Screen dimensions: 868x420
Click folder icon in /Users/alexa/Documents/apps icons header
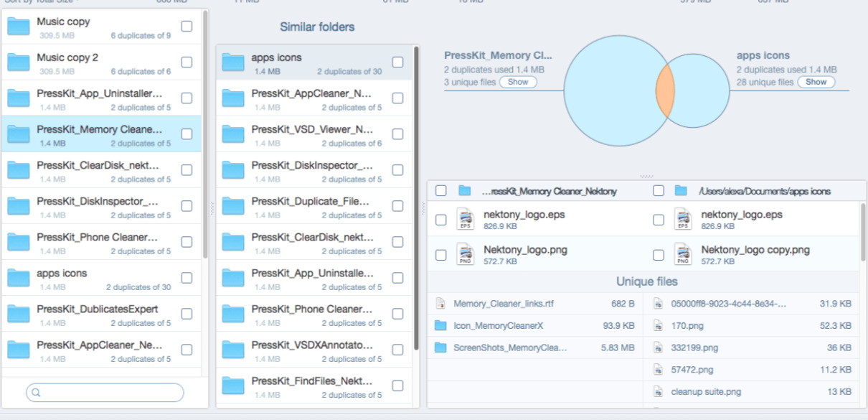pyautogui.click(x=681, y=190)
